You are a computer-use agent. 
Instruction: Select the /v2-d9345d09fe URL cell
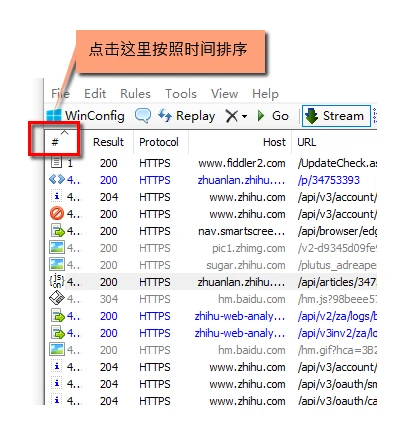[x=337, y=248]
